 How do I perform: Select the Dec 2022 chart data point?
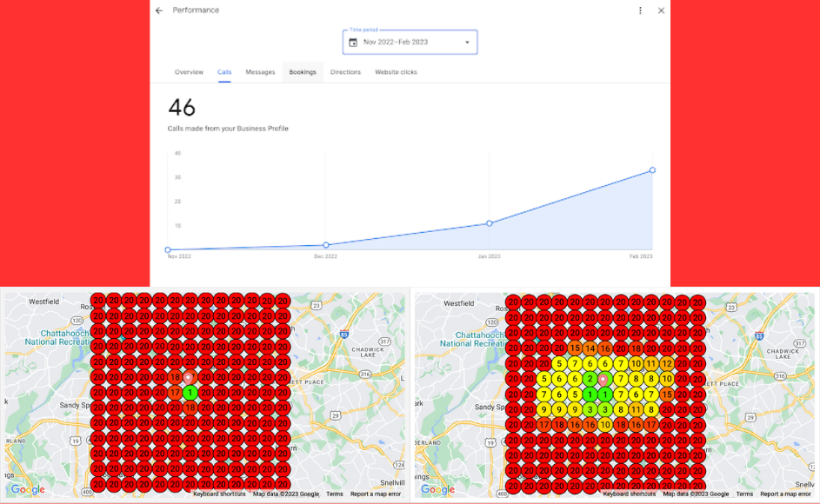pyautogui.click(x=326, y=245)
